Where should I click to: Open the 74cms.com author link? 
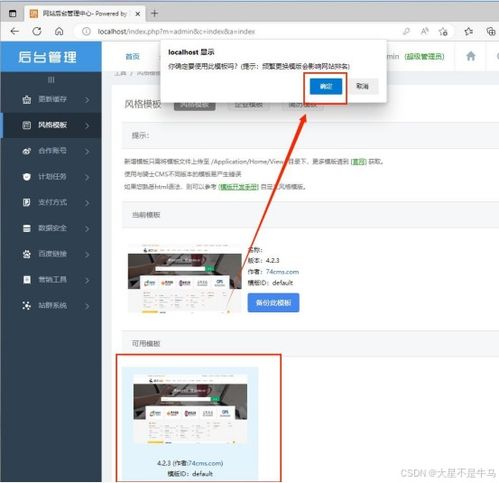282,272
